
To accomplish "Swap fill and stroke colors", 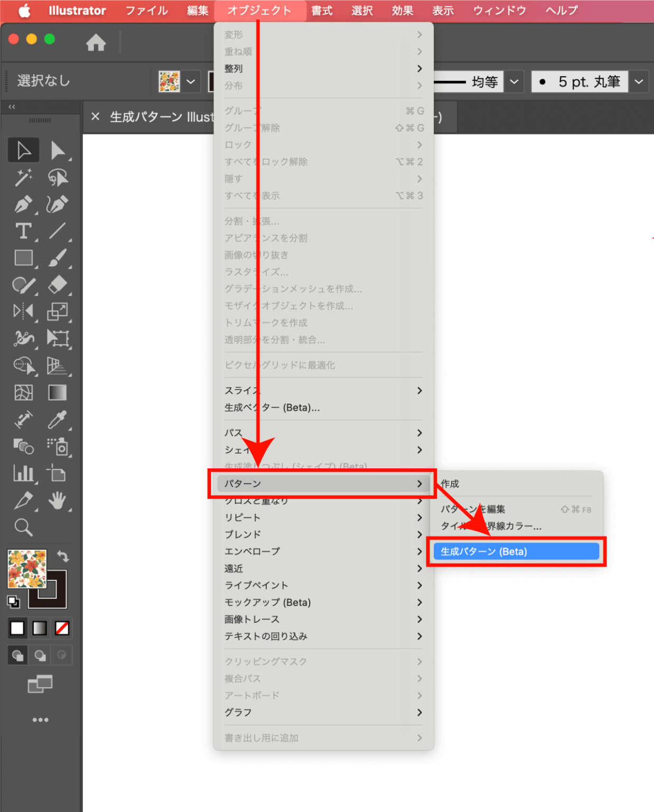I will tap(63, 556).
